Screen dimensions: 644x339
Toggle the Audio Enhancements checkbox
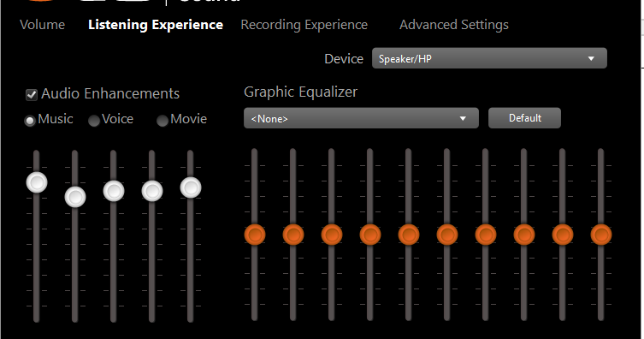[32, 94]
